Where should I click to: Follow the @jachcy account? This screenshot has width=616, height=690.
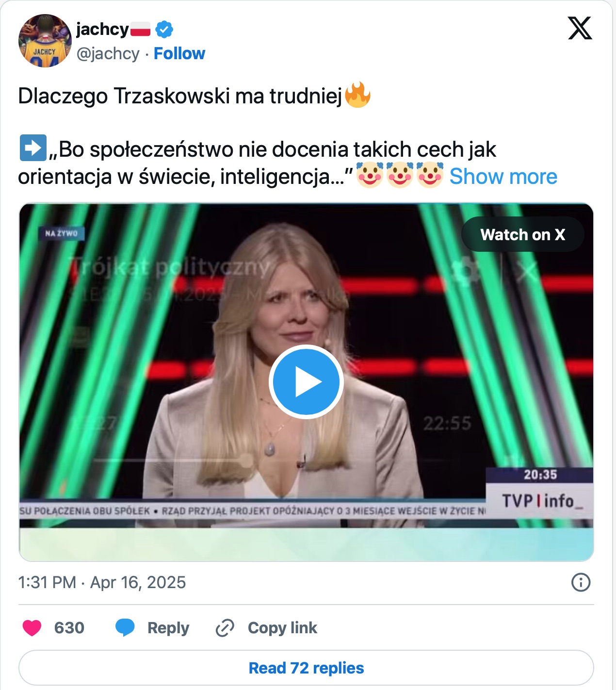click(179, 53)
